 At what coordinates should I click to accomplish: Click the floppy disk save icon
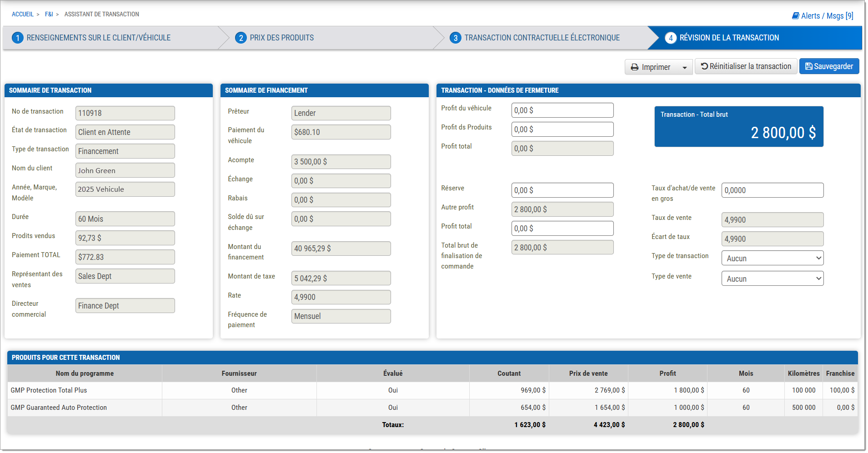tap(808, 66)
